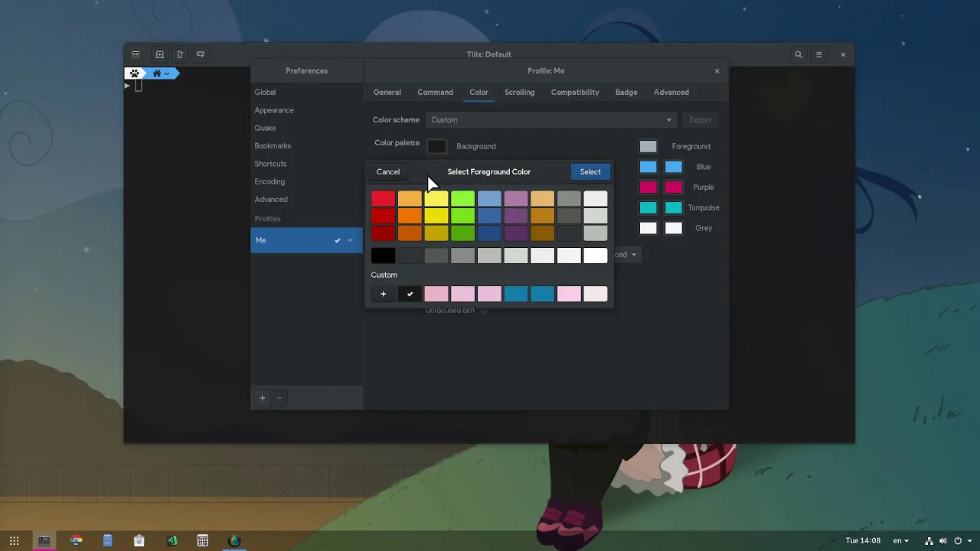Expand the system menu arrow beside power icon
980x551 pixels.
click(970, 540)
